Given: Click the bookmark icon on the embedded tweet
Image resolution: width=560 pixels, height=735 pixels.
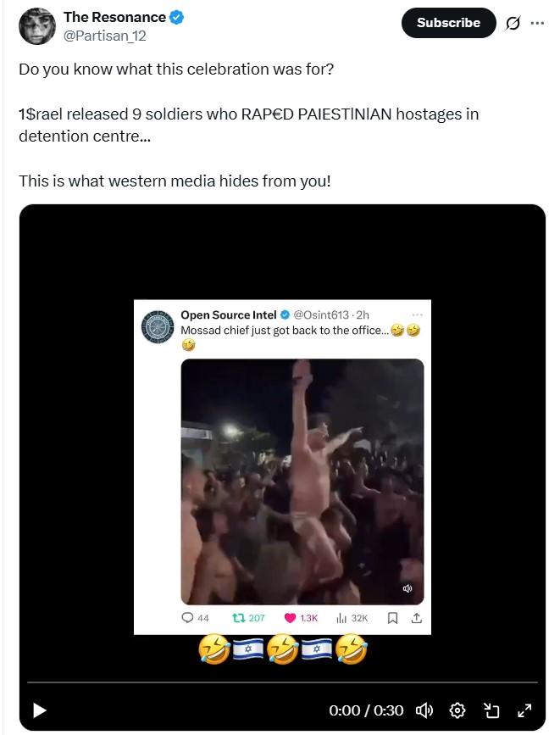Looking at the screenshot, I should coord(392,616).
